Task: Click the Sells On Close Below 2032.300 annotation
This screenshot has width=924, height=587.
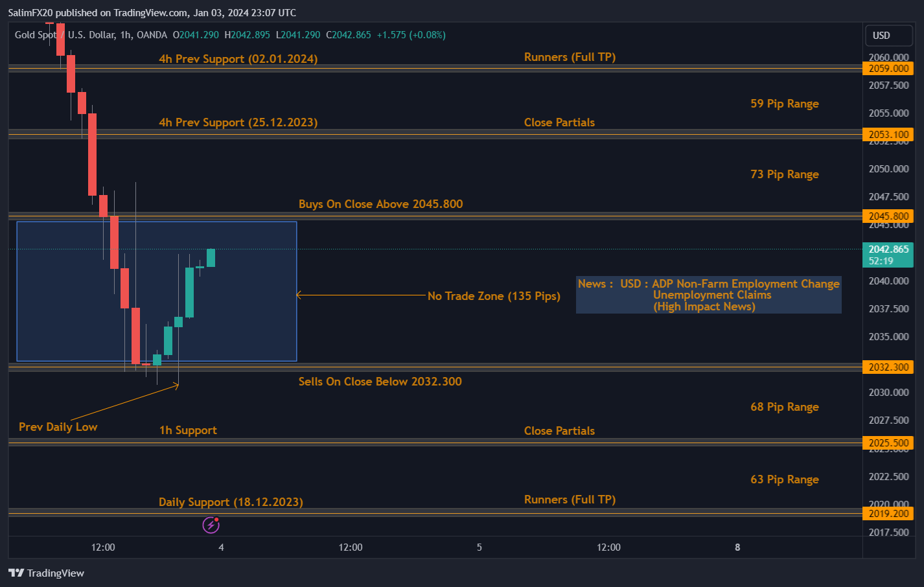Action: (x=380, y=382)
